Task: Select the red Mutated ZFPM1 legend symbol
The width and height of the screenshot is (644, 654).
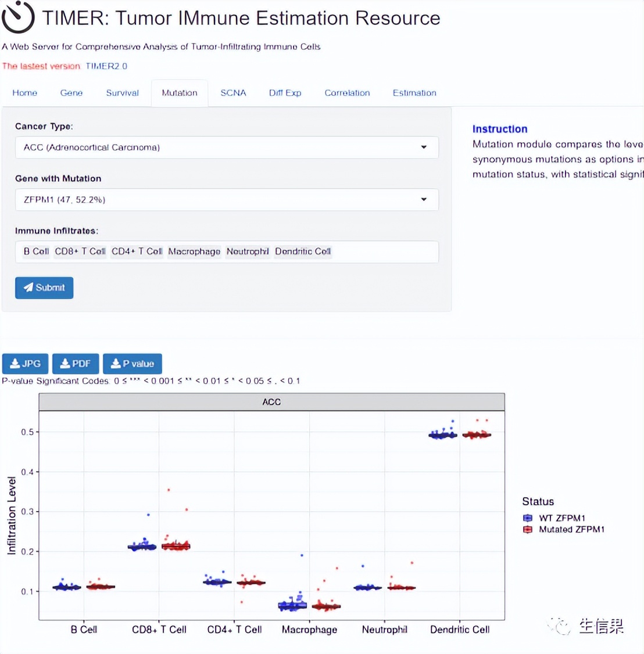Action: [527, 529]
